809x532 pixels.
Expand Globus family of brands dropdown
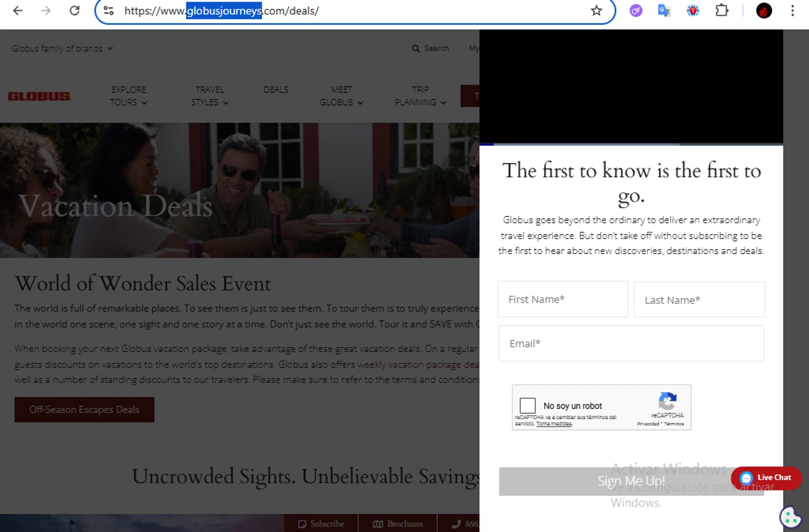[x=62, y=49]
